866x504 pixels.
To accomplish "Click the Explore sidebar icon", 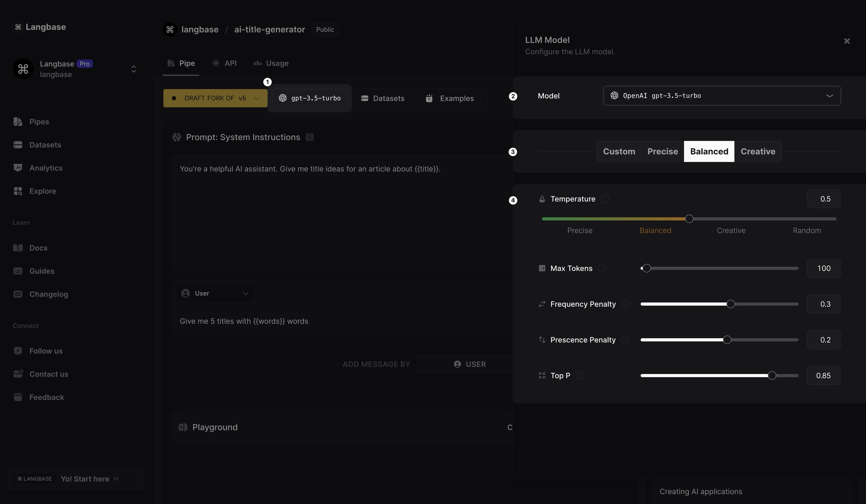I will point(18,191).
